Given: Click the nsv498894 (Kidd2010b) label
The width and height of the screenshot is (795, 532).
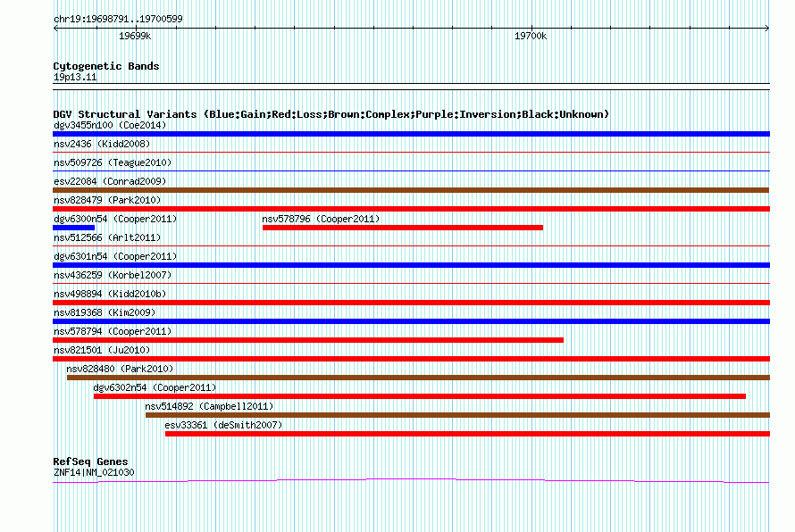Looking at the screenshot, I should pyautogui.click(x=110, y=294).
